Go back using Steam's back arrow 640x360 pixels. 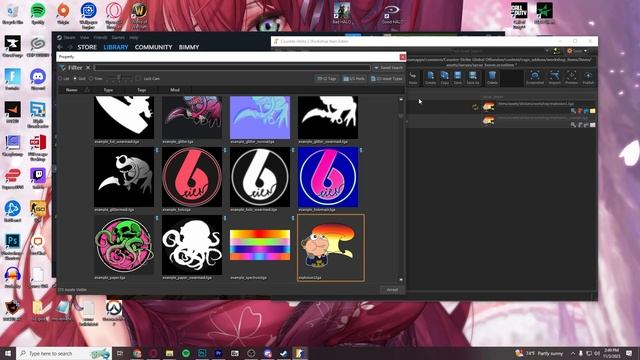point(60,47)
